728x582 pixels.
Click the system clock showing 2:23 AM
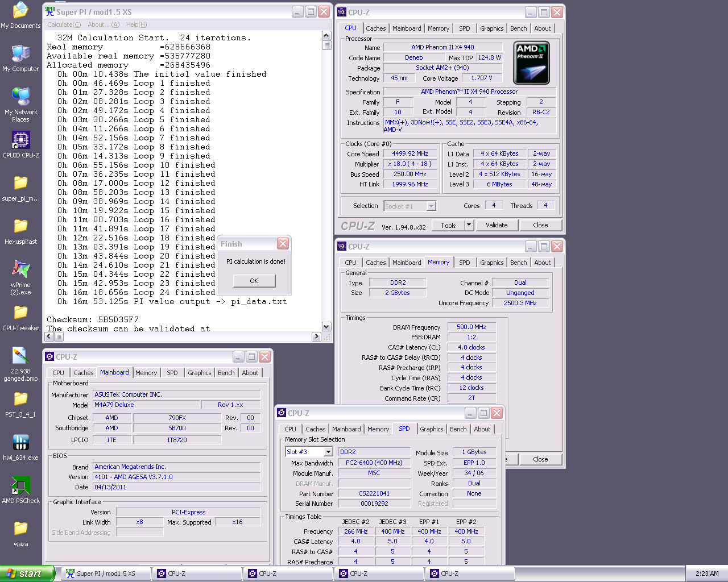(707, 573)
